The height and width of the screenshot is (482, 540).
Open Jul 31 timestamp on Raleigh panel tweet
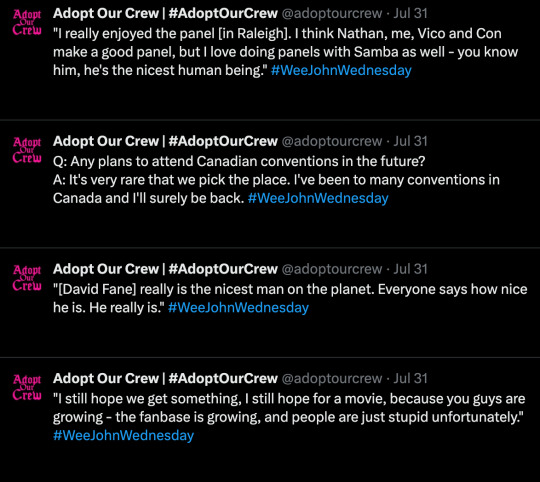pos(410,13)
